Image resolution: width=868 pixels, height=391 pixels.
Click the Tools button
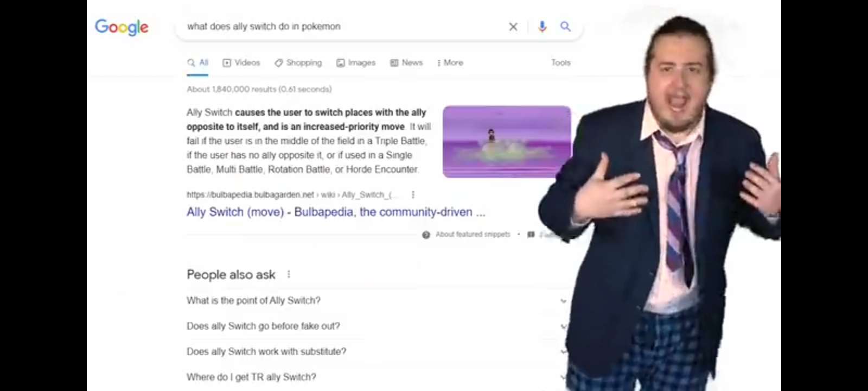point(561,62)
